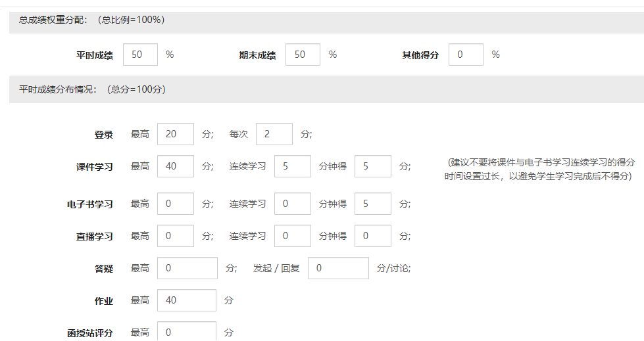Select the 其他得分 percentage input box
The height and width of the screenshot is (341, 644).
466,55
